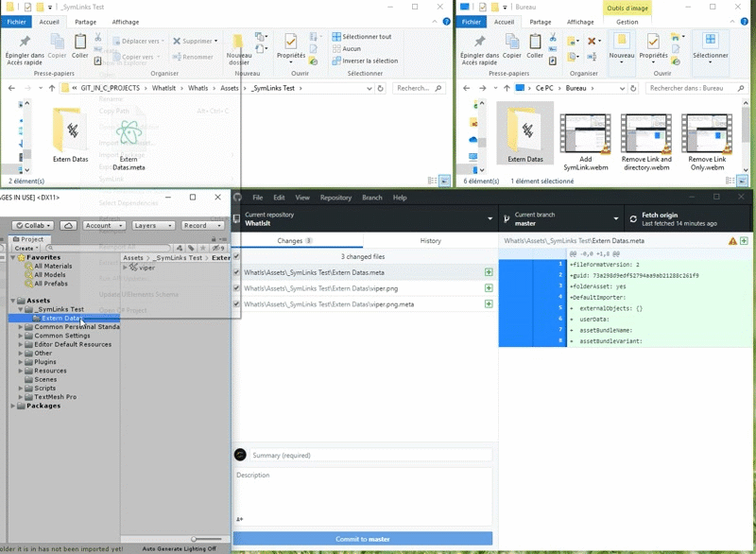Click Inverser la sélection in _SymLinks Test window

(x=365, y=61)
